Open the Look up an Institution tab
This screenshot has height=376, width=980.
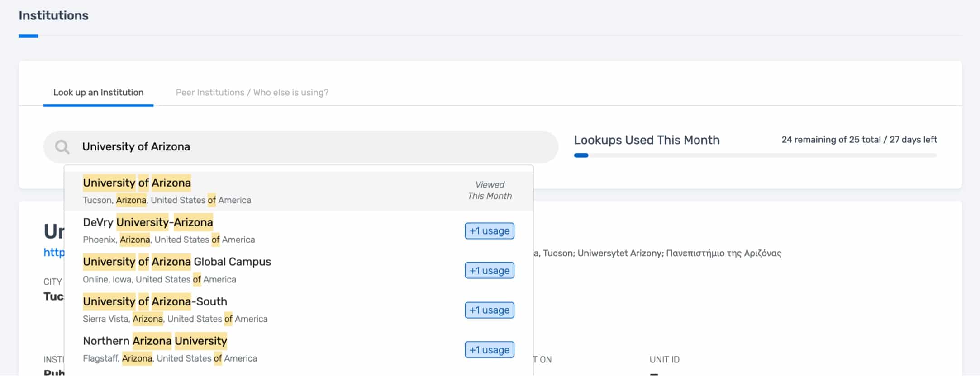tap(98, 92)
